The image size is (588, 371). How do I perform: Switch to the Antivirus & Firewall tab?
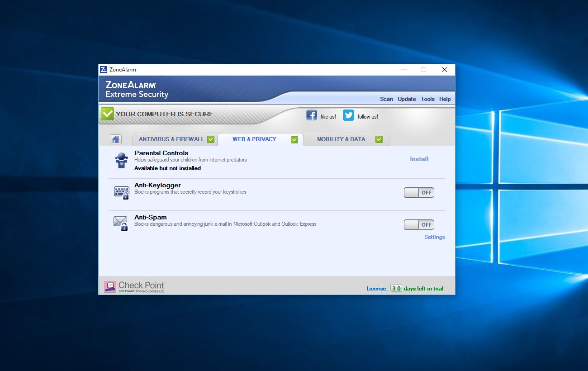(x=175, y=139)
